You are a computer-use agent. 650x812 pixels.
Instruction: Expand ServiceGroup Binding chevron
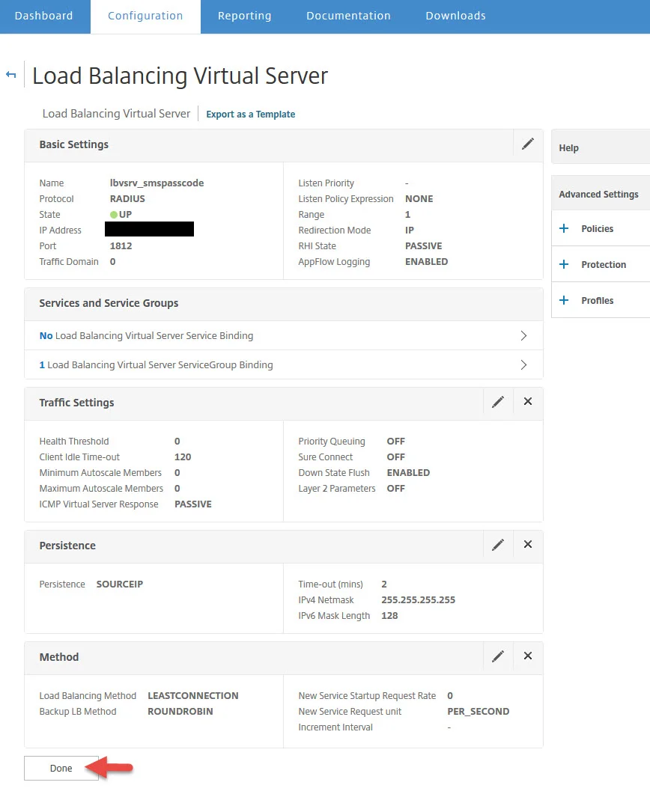click(523, 365)
